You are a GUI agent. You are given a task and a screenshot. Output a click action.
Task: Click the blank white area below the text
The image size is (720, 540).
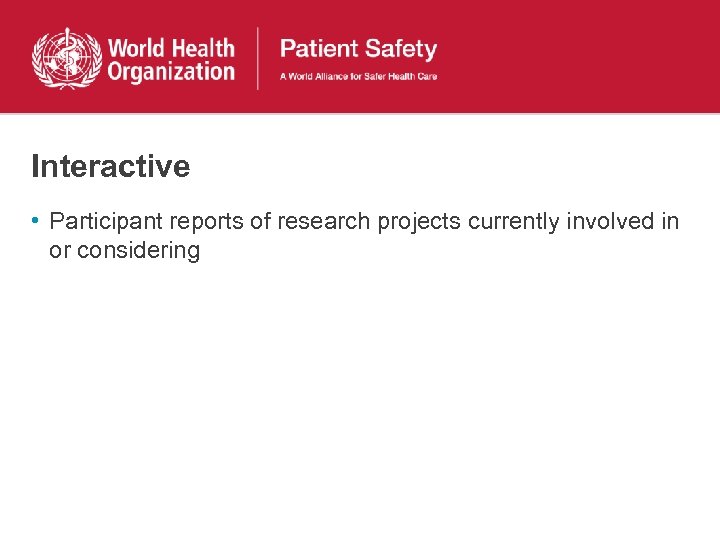360,400
